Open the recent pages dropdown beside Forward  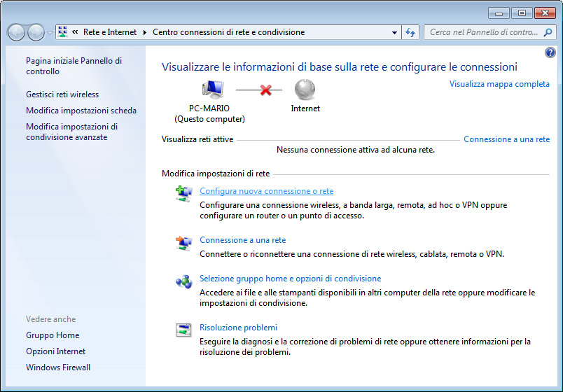[x=50, y=33]
